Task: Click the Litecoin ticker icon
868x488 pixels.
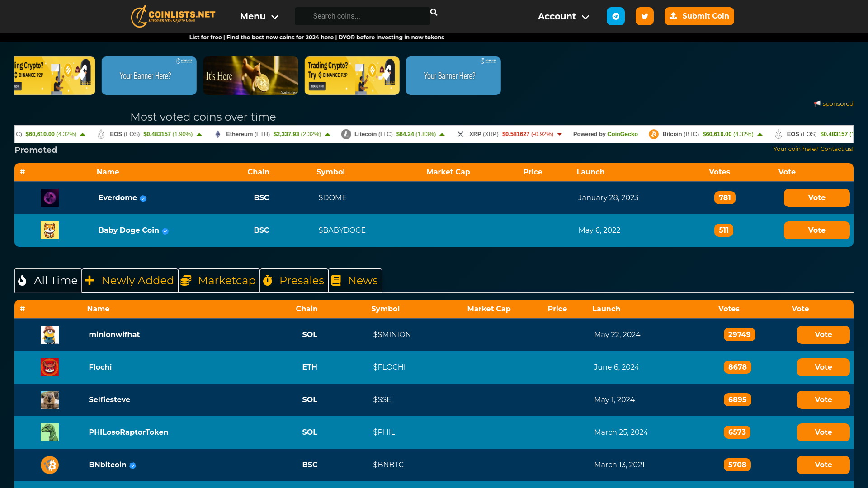Action: point(346,134)
